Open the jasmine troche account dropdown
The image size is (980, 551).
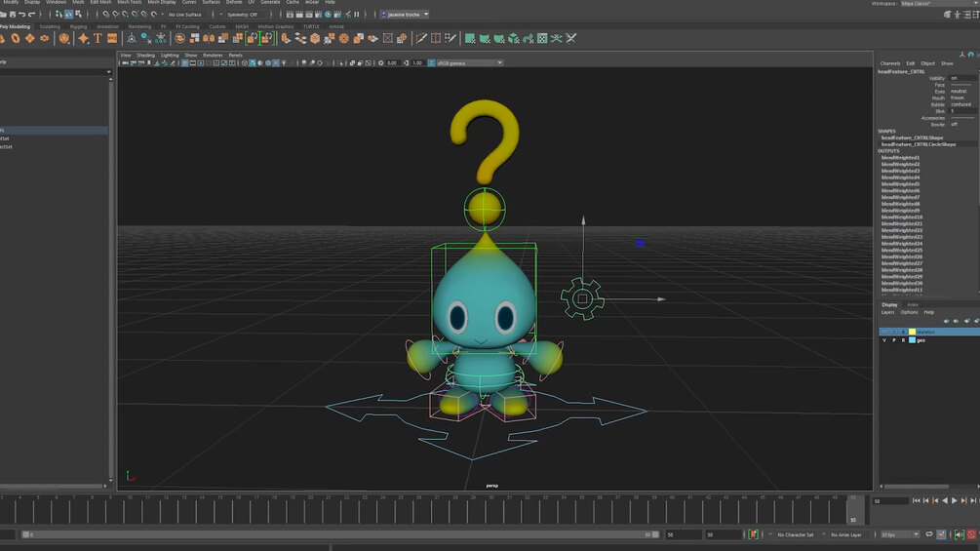tap(405, 15)
